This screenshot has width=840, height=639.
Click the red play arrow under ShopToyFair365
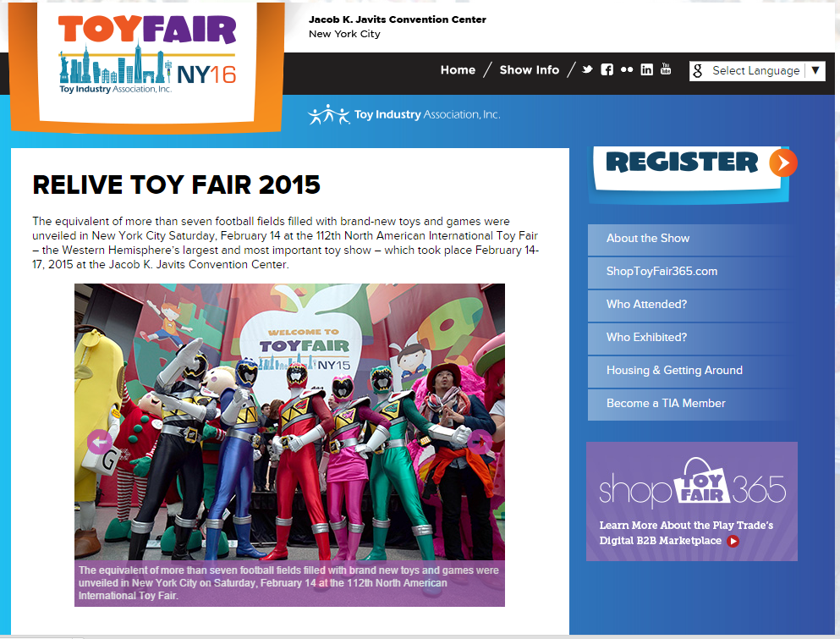coord(733,541)
